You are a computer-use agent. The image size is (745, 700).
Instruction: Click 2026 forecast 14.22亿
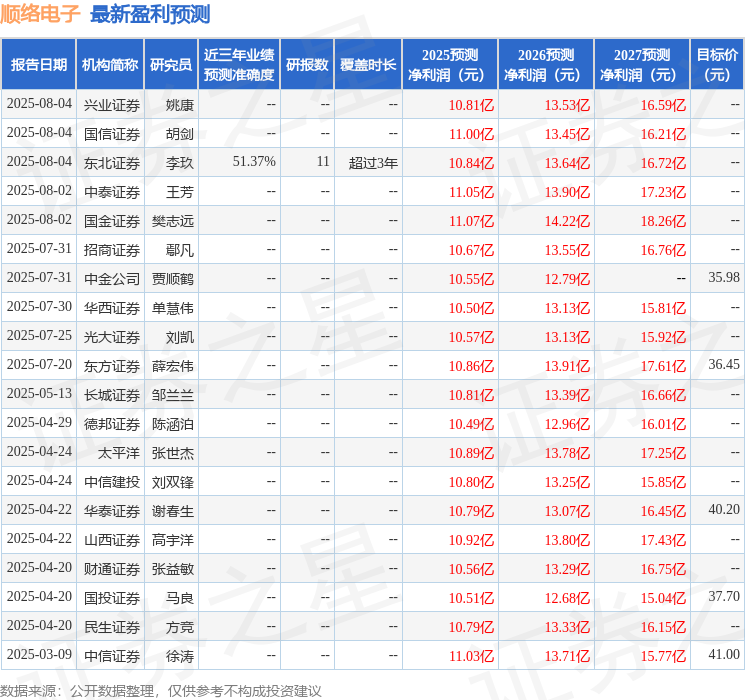(567, 221)
